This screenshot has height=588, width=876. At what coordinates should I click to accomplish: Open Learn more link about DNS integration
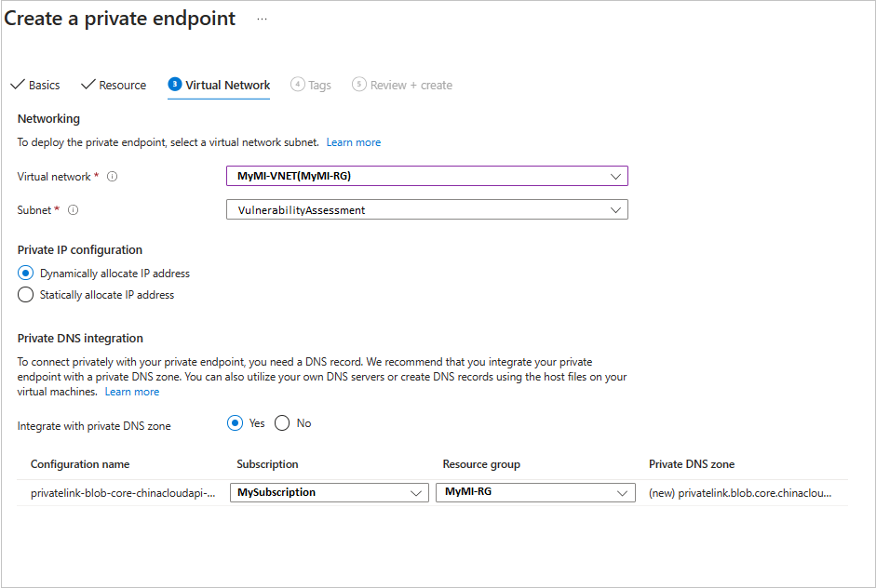click(x=132, y=392)
